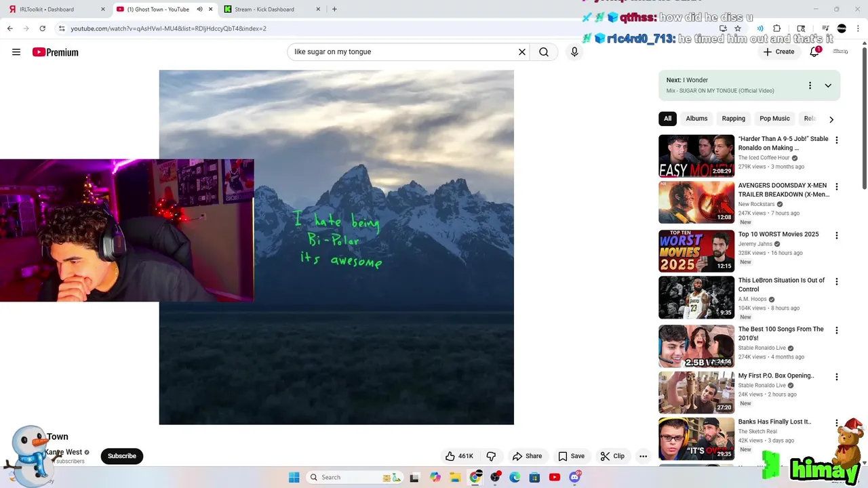868x488 pixels.
Task: View site information icon in address bar
Action: [62, 28]
